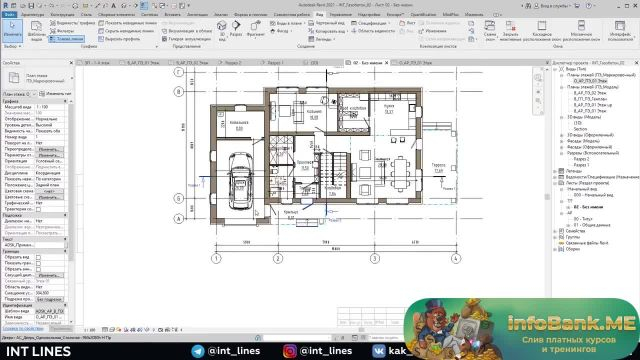Viewport: 640px width, 360px height.
Task: Click the Закрыть неактивные views icon
Action: (510, 31)
